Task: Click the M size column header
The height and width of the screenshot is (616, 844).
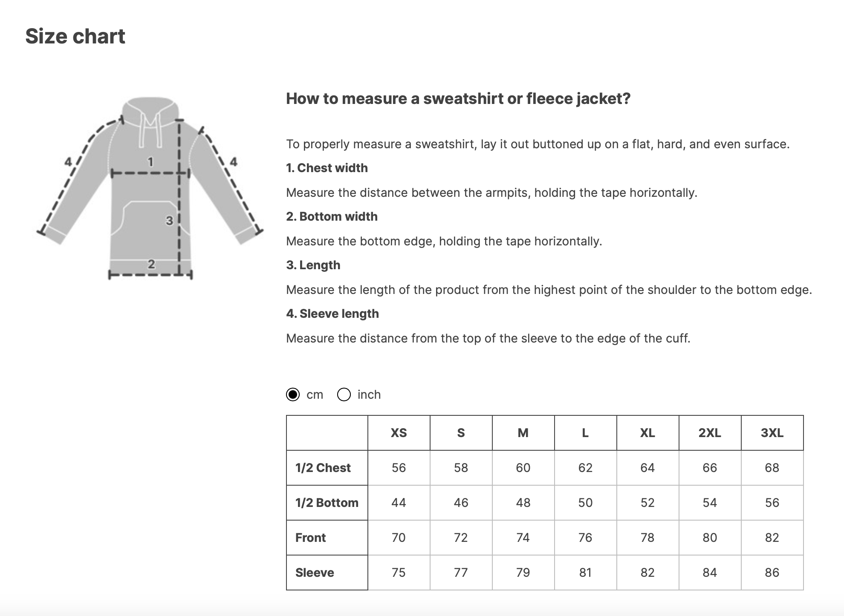Action: coord(523,433)
